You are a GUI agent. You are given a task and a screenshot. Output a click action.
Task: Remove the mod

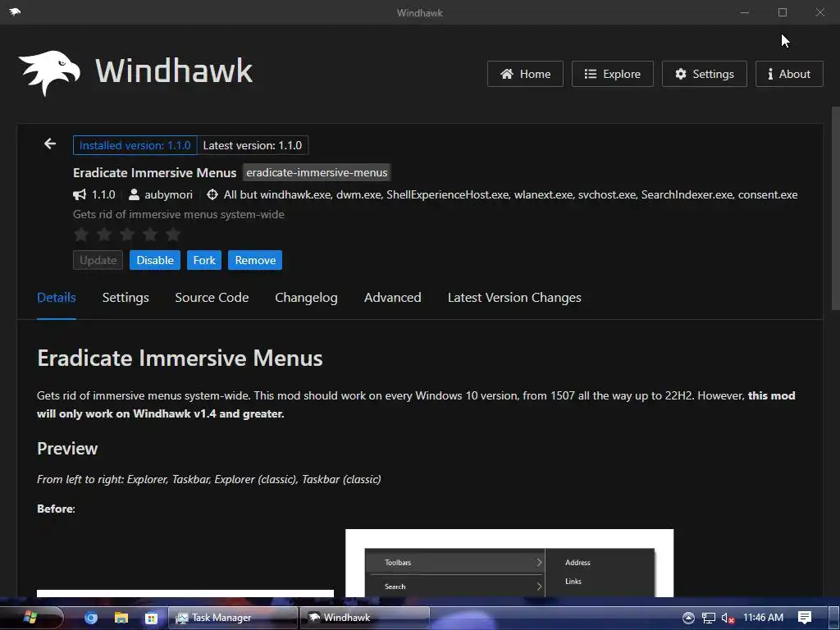[255, 260]
